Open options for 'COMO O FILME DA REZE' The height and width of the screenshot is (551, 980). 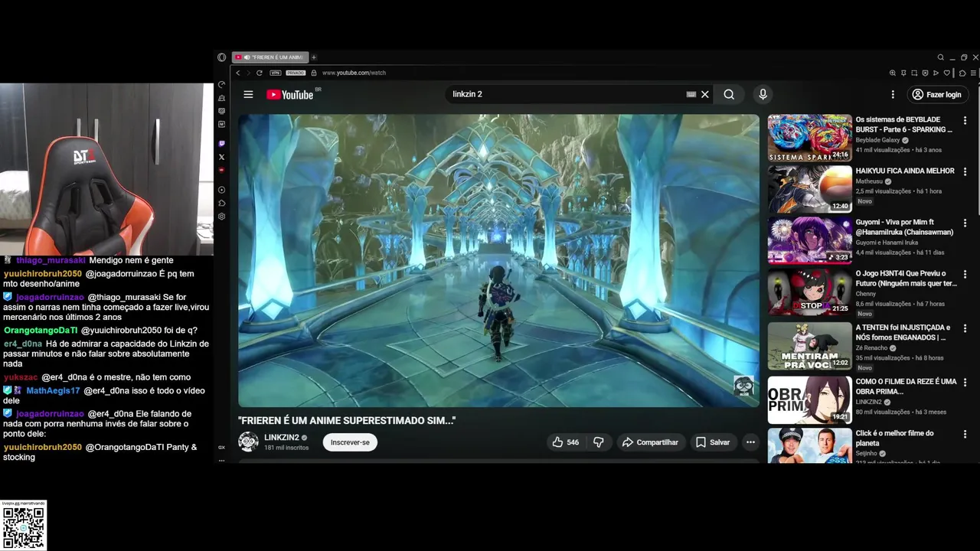(965, 383)
